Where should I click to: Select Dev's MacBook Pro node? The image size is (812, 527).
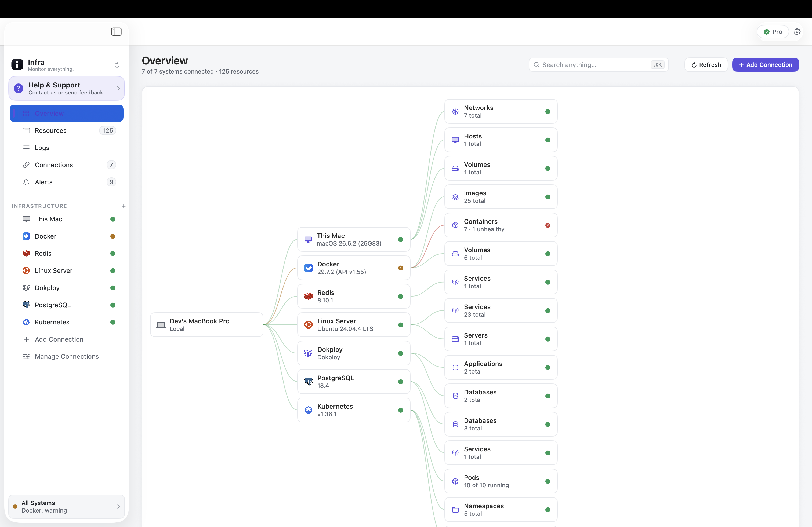pos(207,325)
